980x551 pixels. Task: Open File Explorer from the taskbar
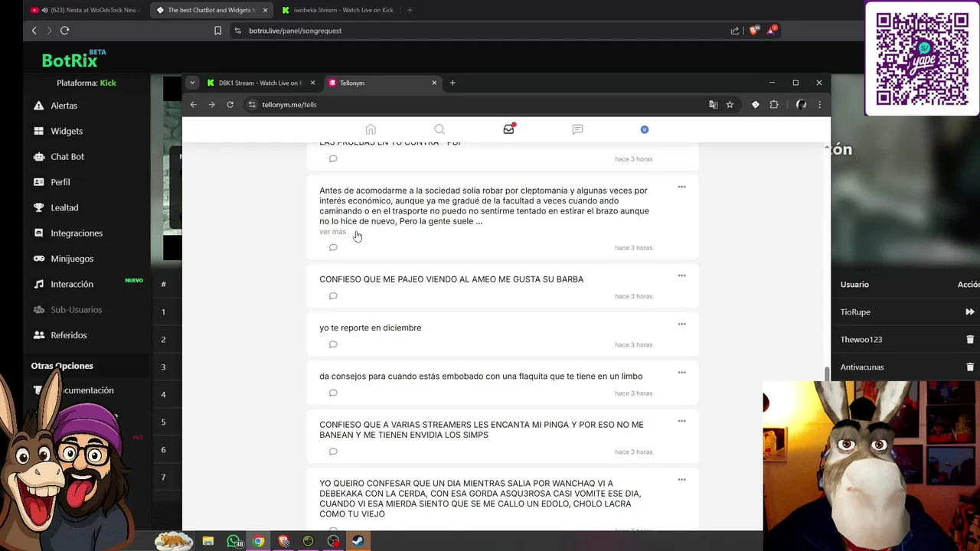click(207, 541)
